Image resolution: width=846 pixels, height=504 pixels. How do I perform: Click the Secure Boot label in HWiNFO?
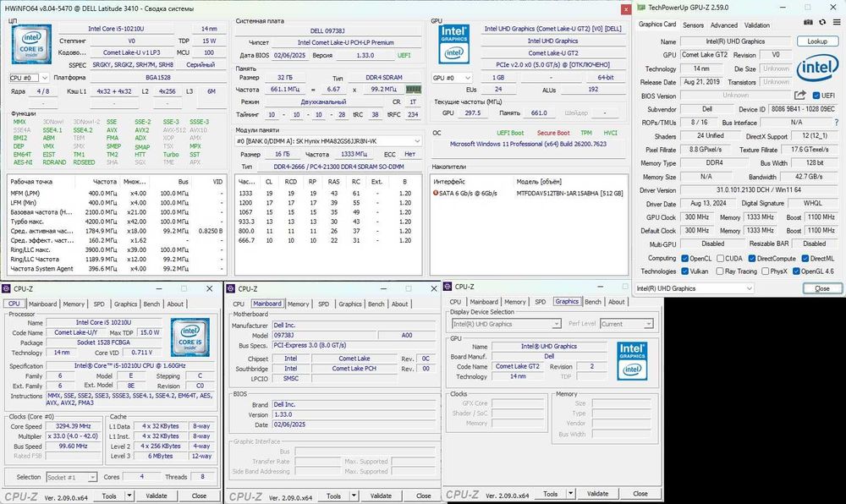(553, 133)
